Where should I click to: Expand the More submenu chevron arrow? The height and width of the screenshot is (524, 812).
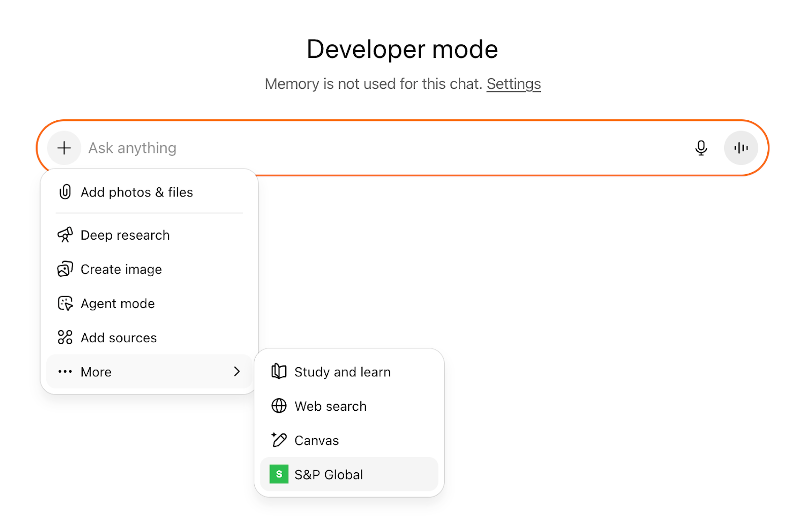[x=236, y=372]
